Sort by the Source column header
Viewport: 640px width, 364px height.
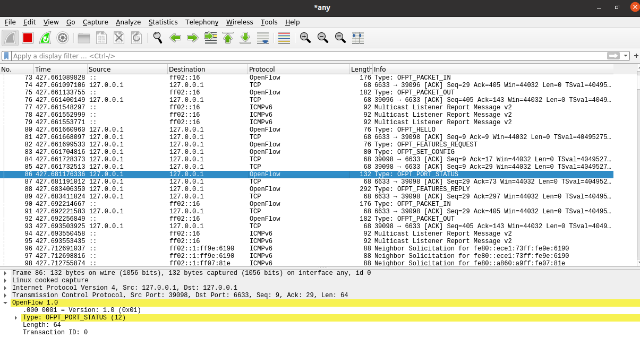pos(127,70)
